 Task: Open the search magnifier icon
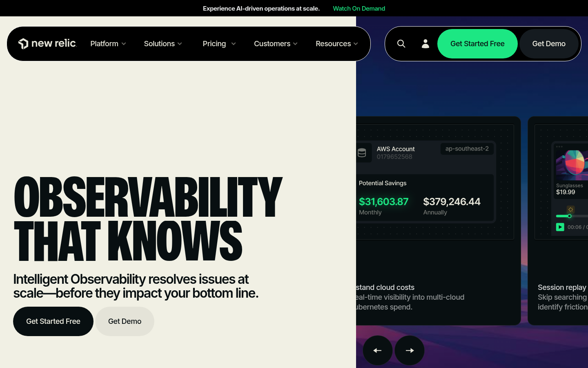point(401,44)
